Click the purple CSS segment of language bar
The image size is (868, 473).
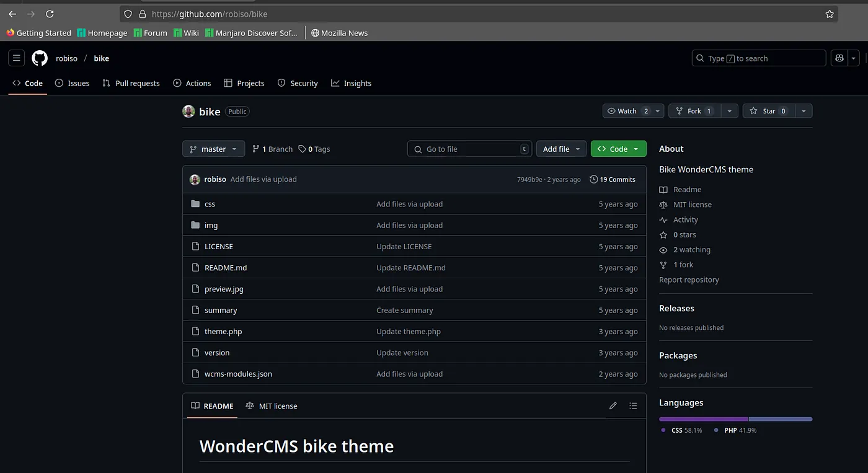pyautogui.click(x=703, y=419)
